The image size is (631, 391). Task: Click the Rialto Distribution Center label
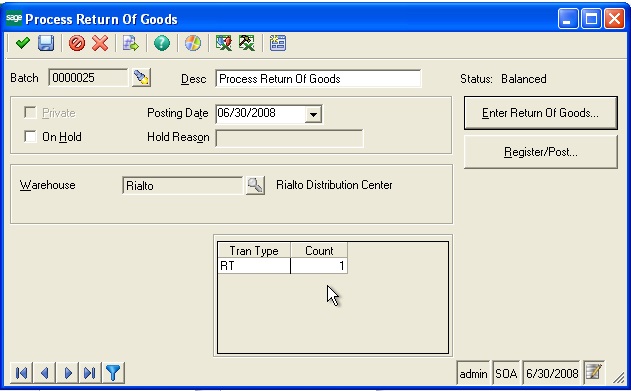pyautogui.click(x=334, y=185)
